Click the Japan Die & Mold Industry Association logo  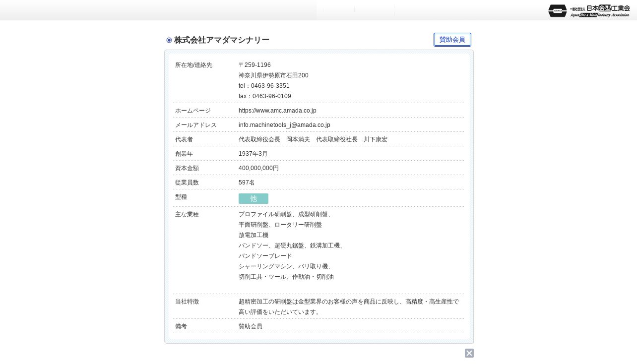589,10
